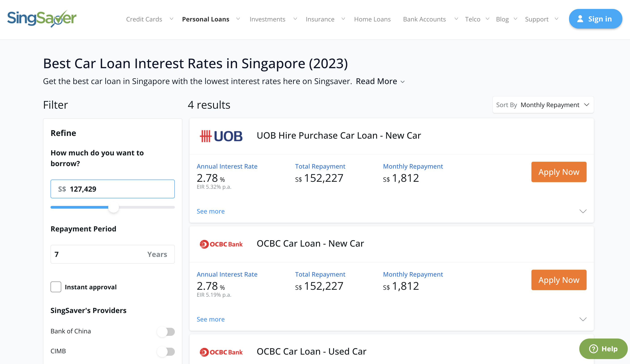Open Investments navigation item

click(267, 19)
